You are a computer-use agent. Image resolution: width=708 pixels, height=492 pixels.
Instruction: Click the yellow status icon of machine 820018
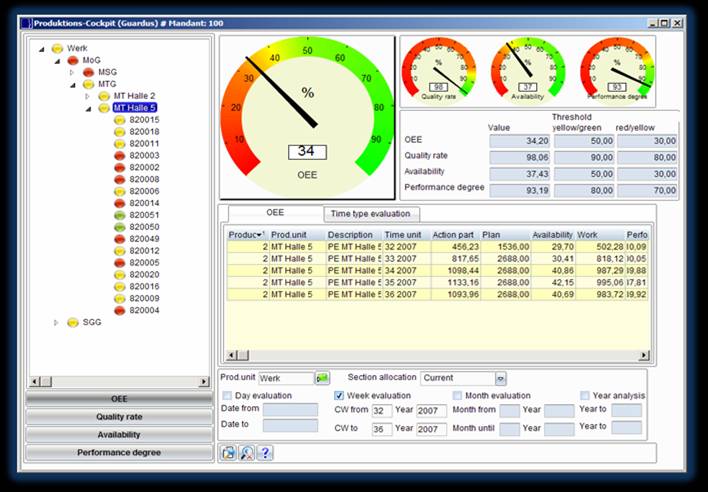pyautogui.click(x=119, y=132)
